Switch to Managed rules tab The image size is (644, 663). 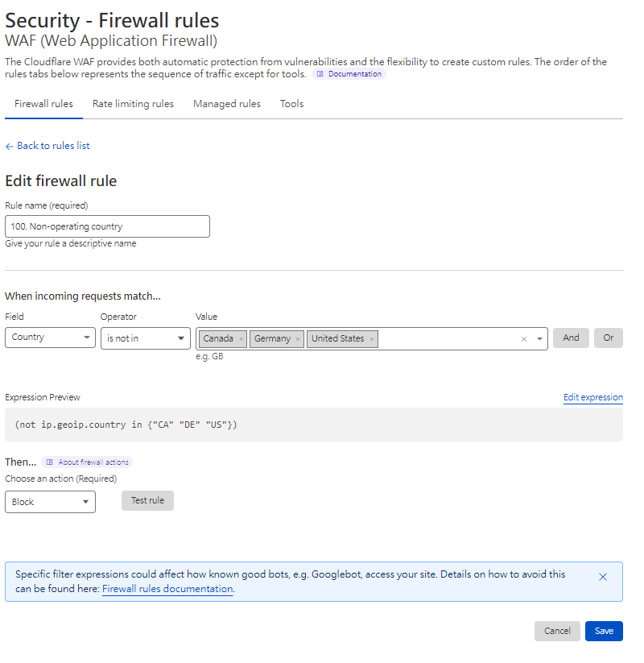(x=227, y=104)
